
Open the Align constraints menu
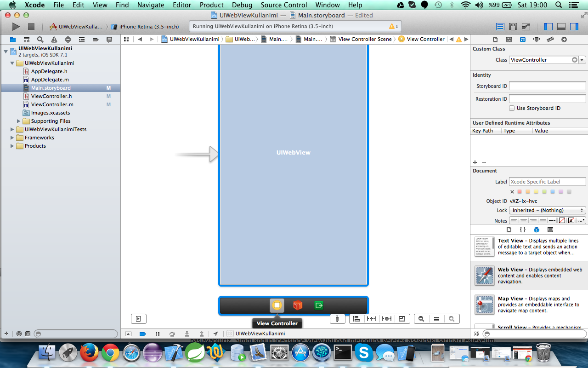(x=356, y=319)
